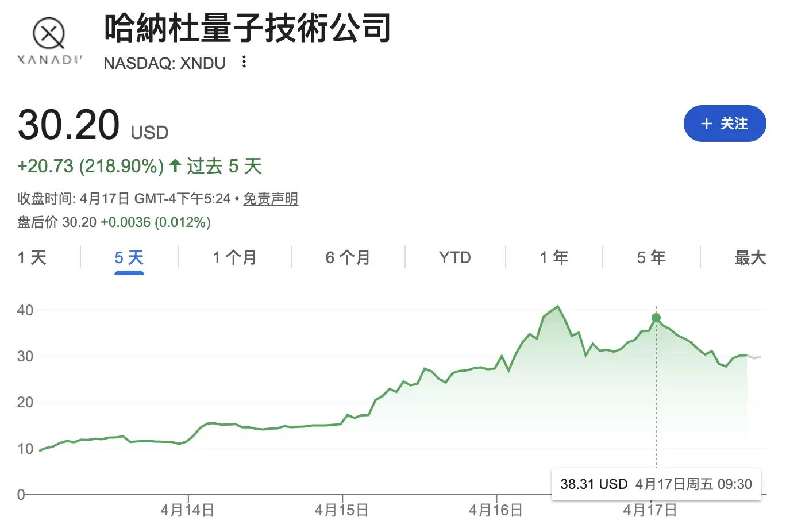
Task: Click the 关注 follow button
Action: tap(725, 124)
